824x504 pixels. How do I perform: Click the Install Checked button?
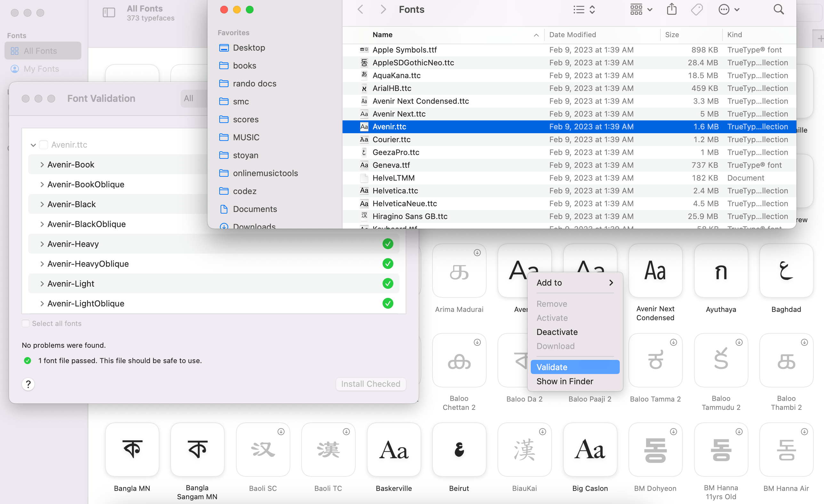pos(371,384)
